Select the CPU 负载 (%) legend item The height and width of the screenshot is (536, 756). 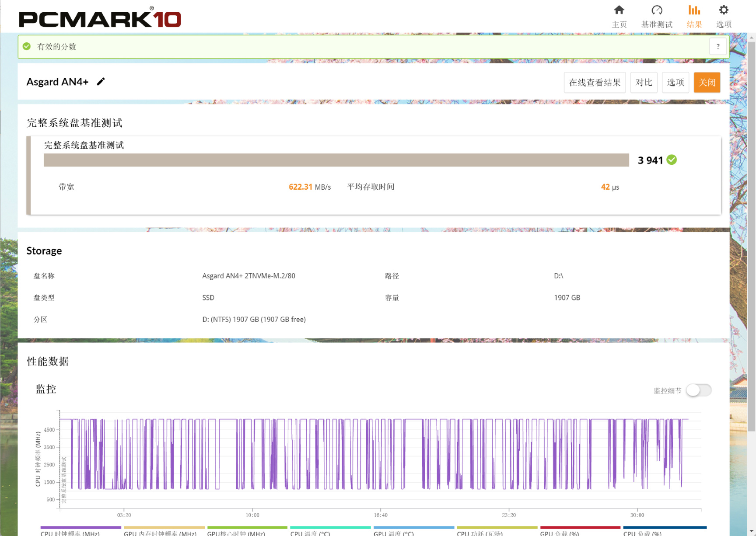tap(665, 531)
